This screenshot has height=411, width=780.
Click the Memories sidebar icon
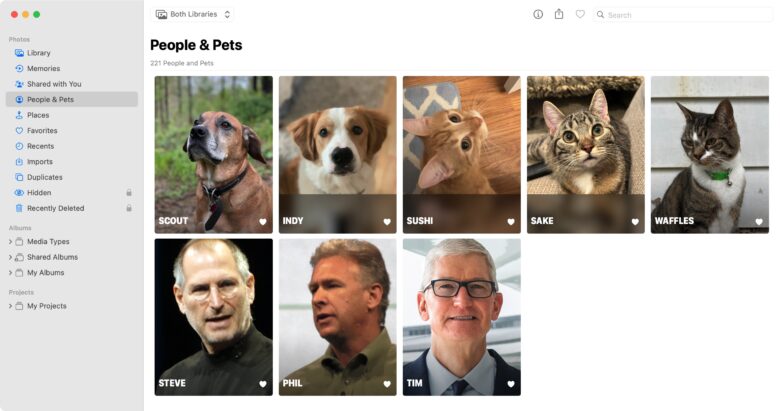(x=19, y=68)
